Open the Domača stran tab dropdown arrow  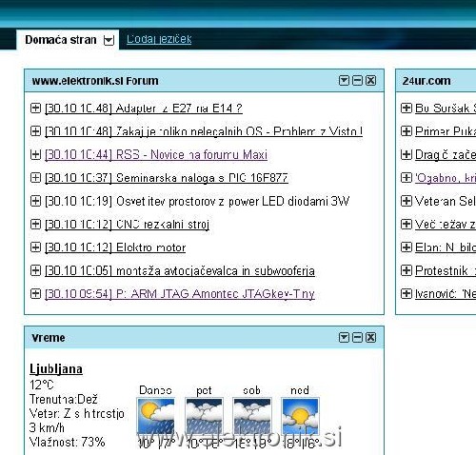[109, 40]
